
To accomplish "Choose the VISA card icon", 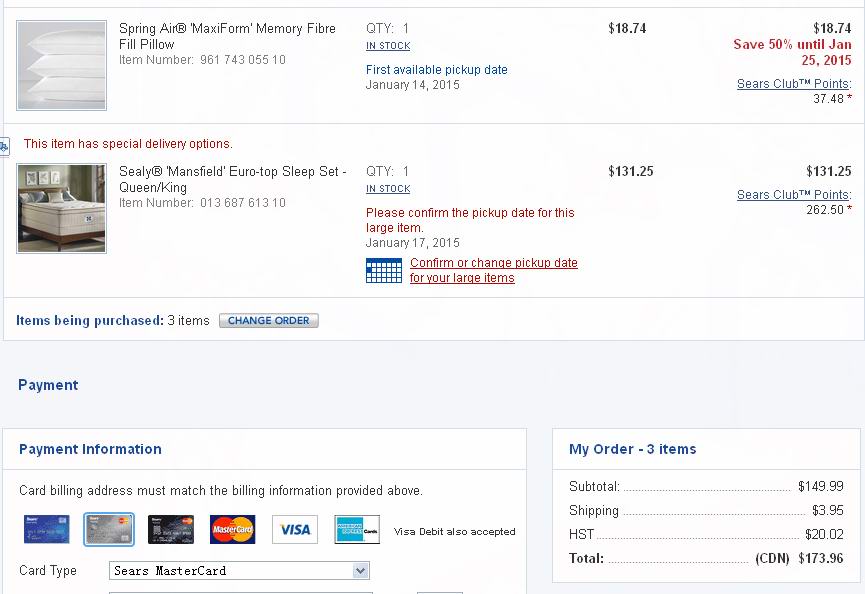I will point(295,529).
